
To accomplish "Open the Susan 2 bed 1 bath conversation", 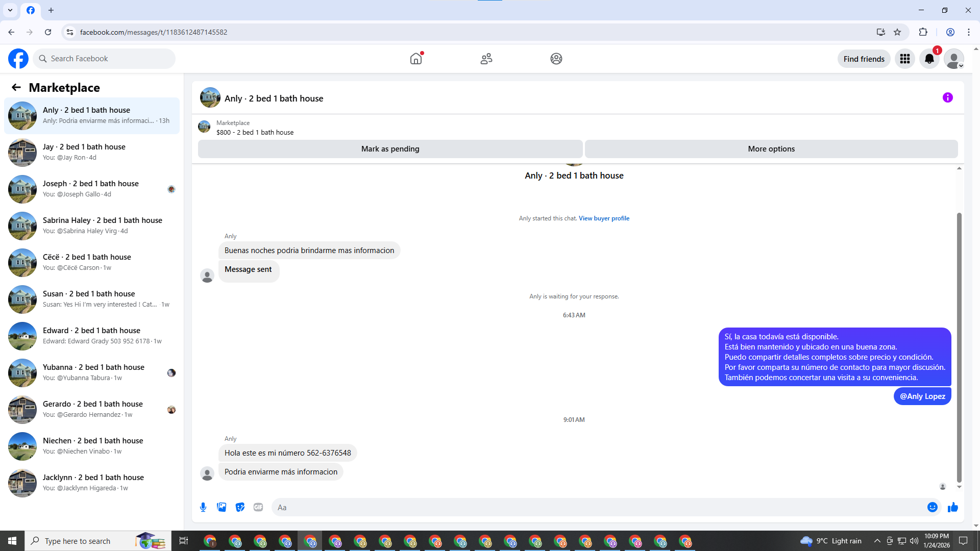I will pos(92,299).
